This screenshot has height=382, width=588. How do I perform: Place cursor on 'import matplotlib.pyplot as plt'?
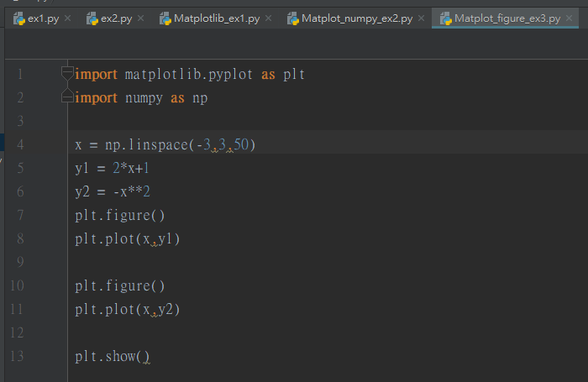point(190,74)
